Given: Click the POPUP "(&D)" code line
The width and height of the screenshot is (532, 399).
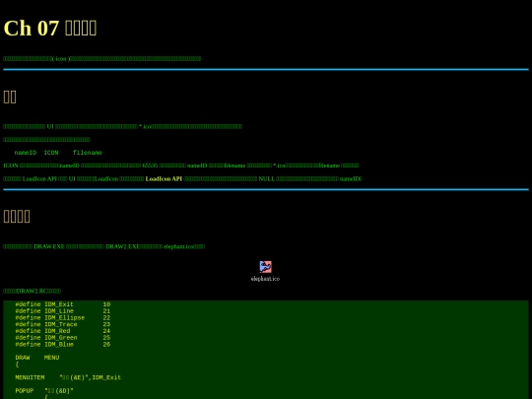Looking at the screenshot, I should click(x=44, y=391).
